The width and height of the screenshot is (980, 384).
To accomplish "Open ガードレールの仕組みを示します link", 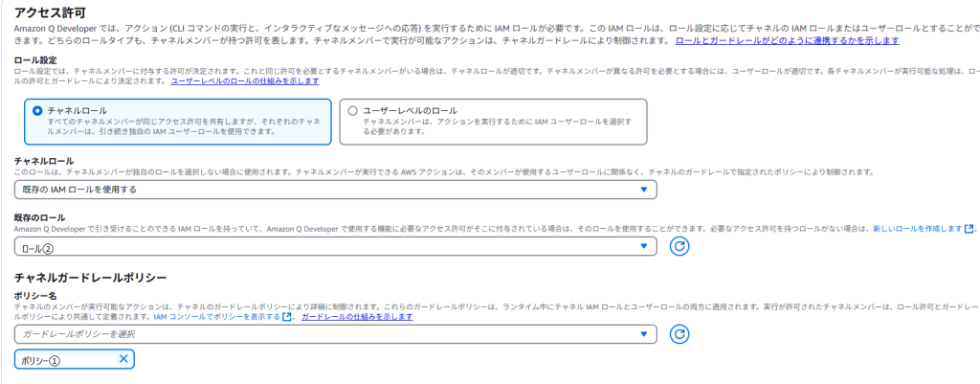I will 357,317.
